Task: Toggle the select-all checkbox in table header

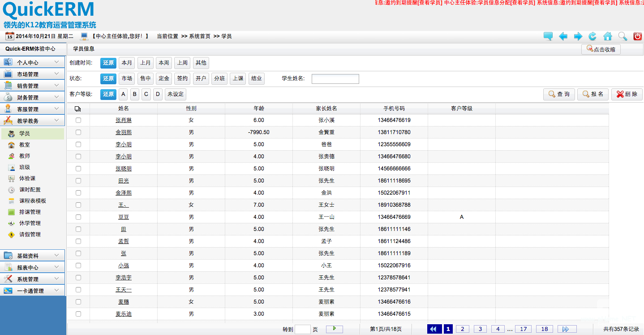Action: coord(79,108)
